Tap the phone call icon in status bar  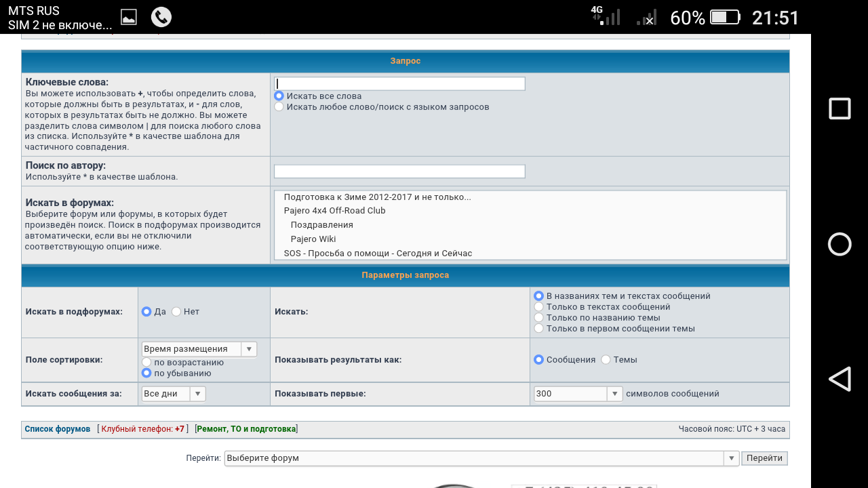(x=161, y=17)
